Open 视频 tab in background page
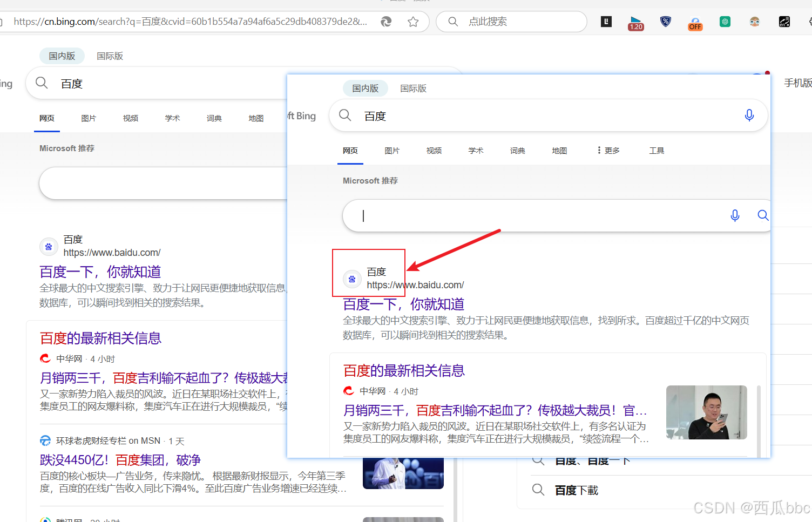Screen dimensions: 812x522 (131, 118)
